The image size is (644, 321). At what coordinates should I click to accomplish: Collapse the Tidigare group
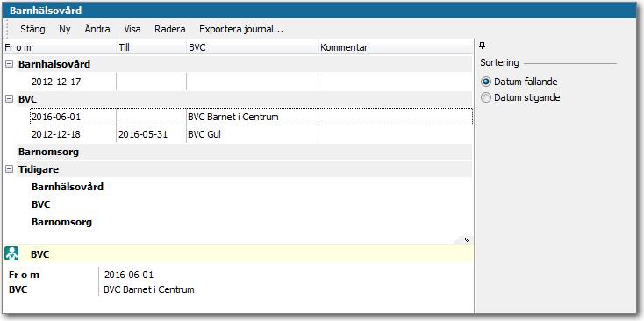[9, 169]
